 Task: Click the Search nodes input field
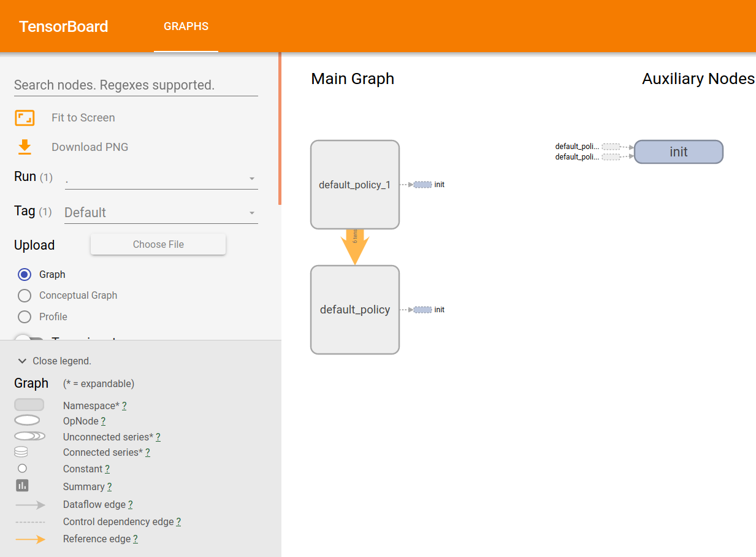[x=136, y=85]
